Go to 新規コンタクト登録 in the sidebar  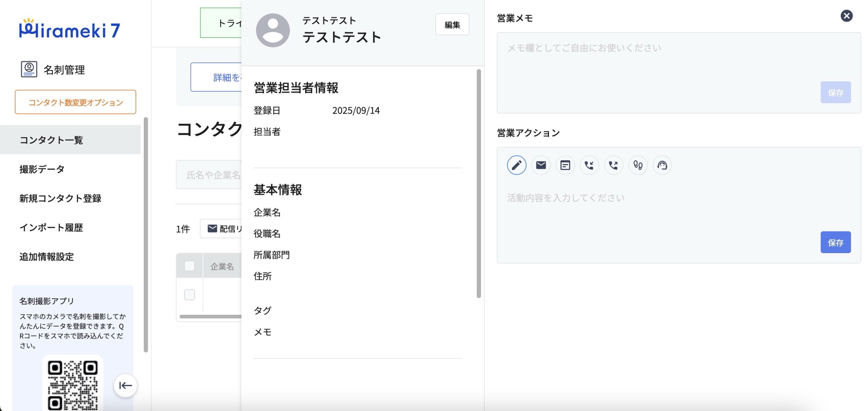tap(60, 198)
